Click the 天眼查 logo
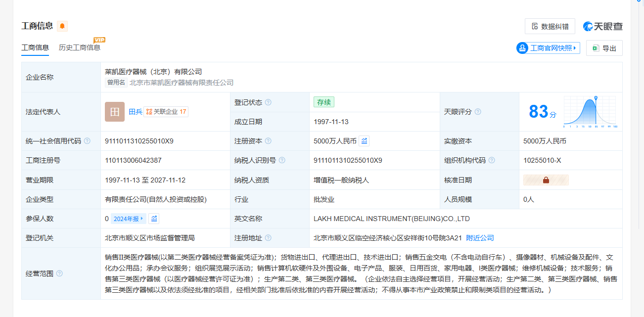This screenshot has height=317, width=644. click(603, 26)
